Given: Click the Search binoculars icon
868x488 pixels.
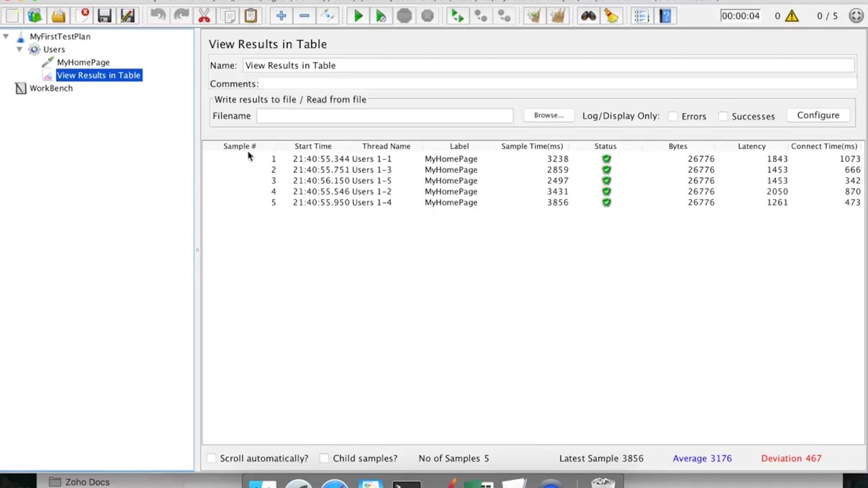Looking at the screenshot, I should click(x=588, y=16).
